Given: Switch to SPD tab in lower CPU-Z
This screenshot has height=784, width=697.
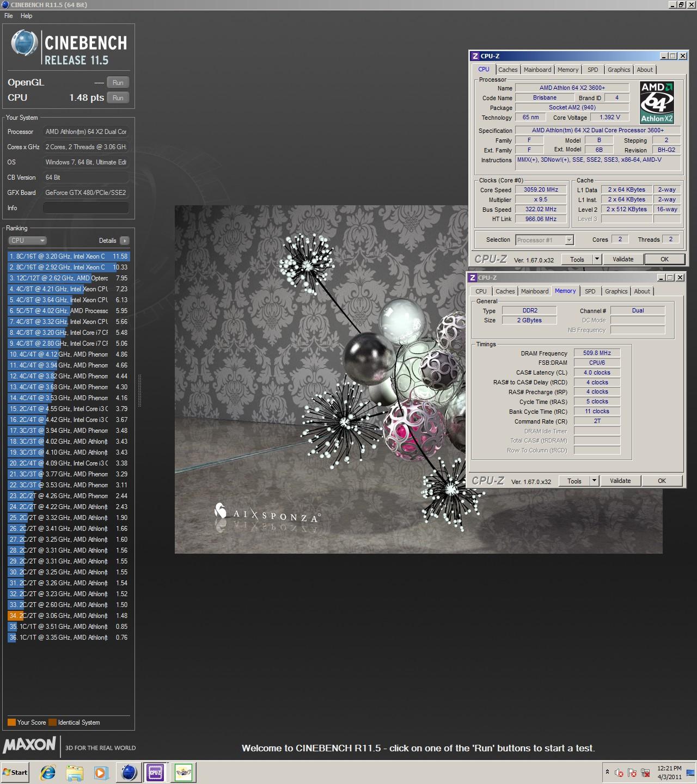Looking at the screenshot, I should point(590,291).
